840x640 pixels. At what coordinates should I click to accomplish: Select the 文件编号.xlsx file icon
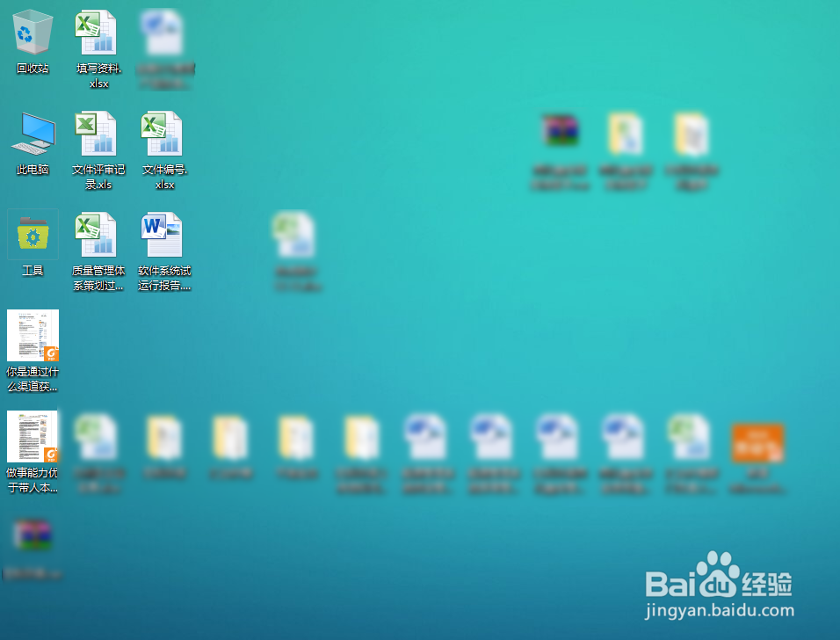pyautogui.click(x=163, y=134)
